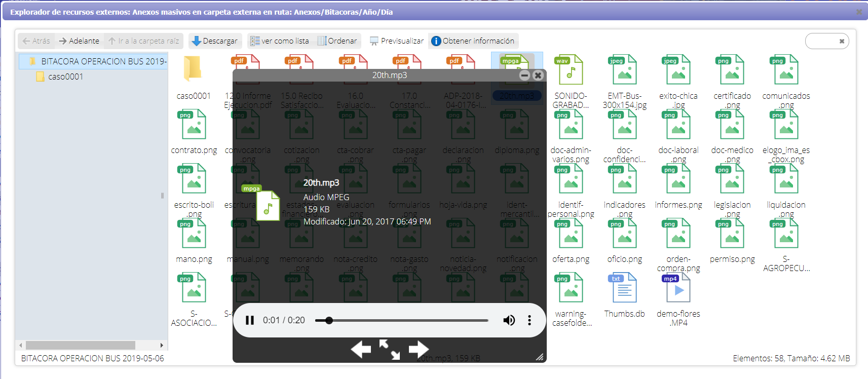Minimize the 20th.mp3 preview window
Viewport: 868px width, 379px height.
click(524, 75)
